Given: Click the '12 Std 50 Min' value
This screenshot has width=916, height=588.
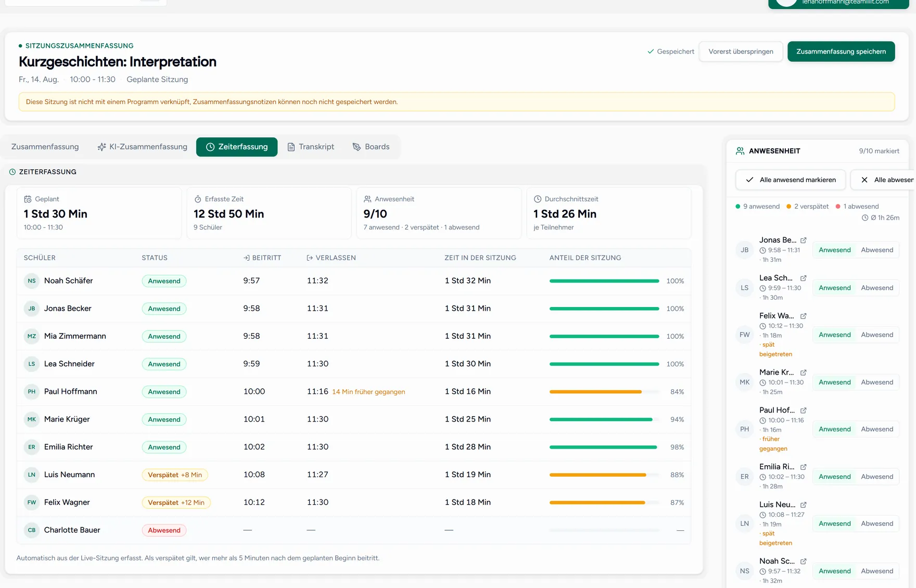Looking at the screenshot, I should [228, 214].
